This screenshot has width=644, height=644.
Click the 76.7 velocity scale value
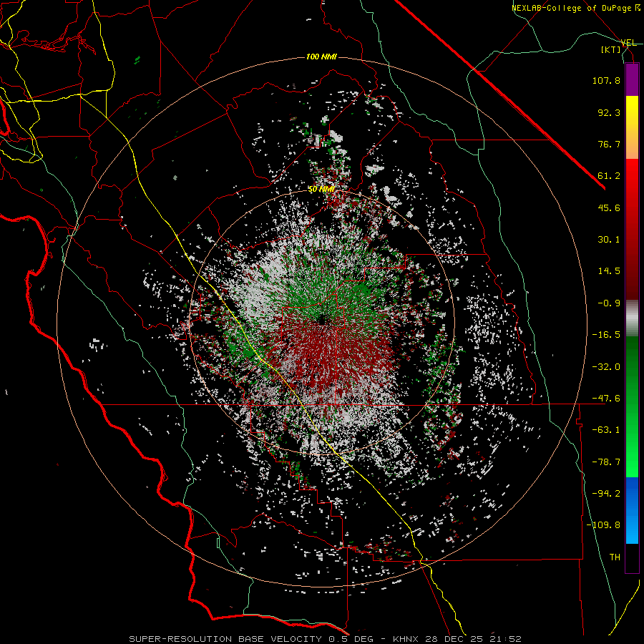coord(609,144)
